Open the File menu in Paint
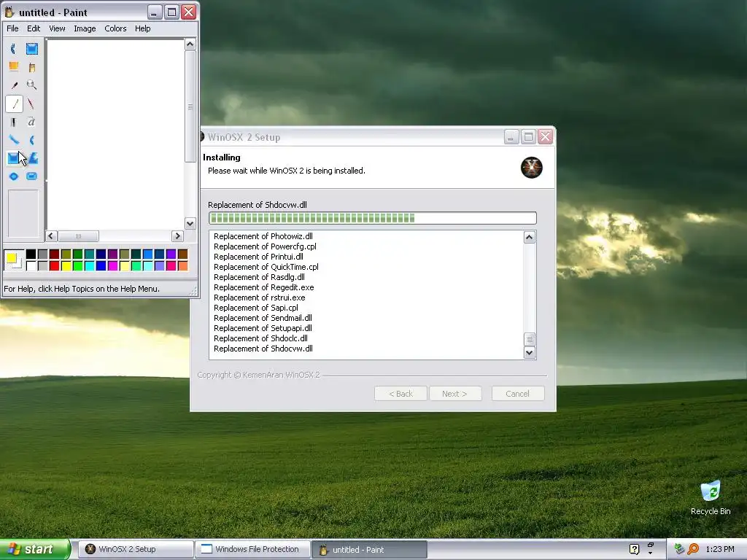Image resolution: width=747 pixels, height=560 pixels. [x=12, y=28]
